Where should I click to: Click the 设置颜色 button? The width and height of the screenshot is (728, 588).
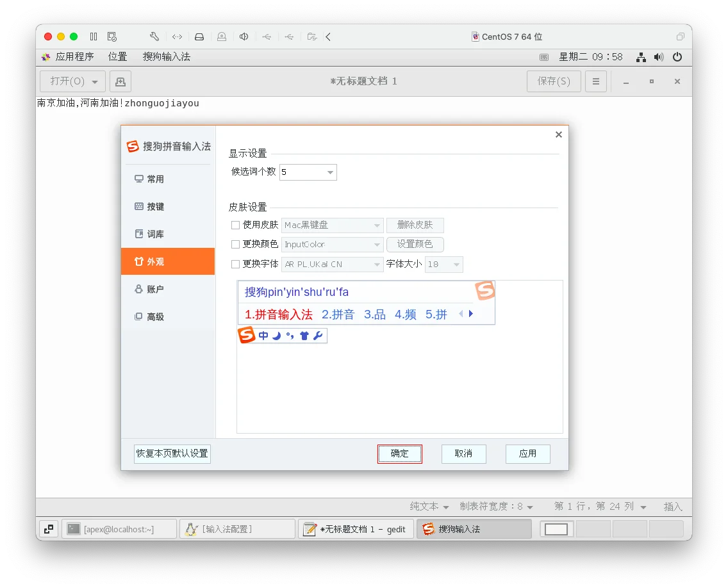coord(415,244)
